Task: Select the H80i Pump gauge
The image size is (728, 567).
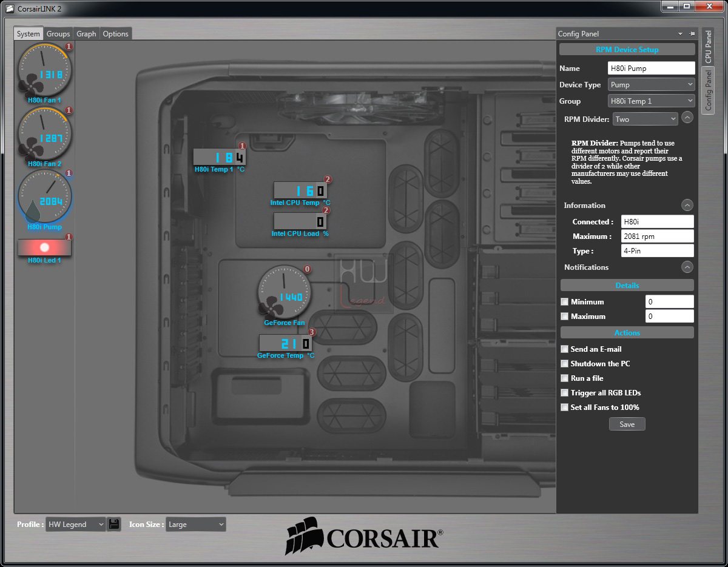Action: [x=44, y=196]
